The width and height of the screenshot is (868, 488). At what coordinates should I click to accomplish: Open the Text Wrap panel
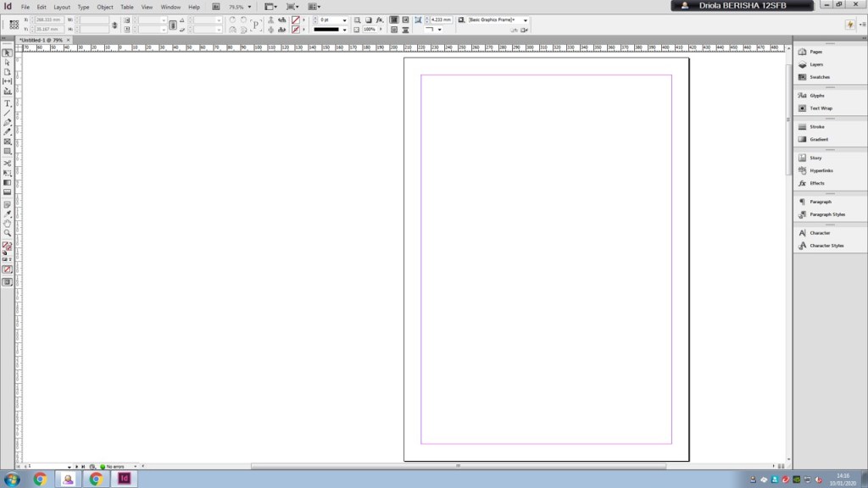pos(820,108)
